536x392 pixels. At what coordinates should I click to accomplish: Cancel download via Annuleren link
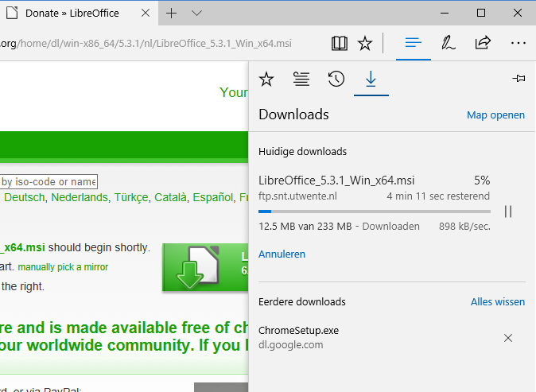click(x=282, y=254)
